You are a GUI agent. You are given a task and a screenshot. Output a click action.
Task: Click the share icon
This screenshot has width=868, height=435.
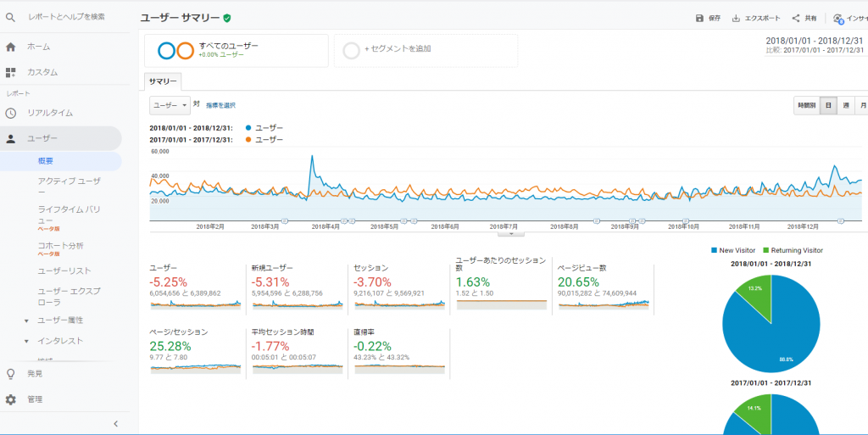click(x=795, y=19)
